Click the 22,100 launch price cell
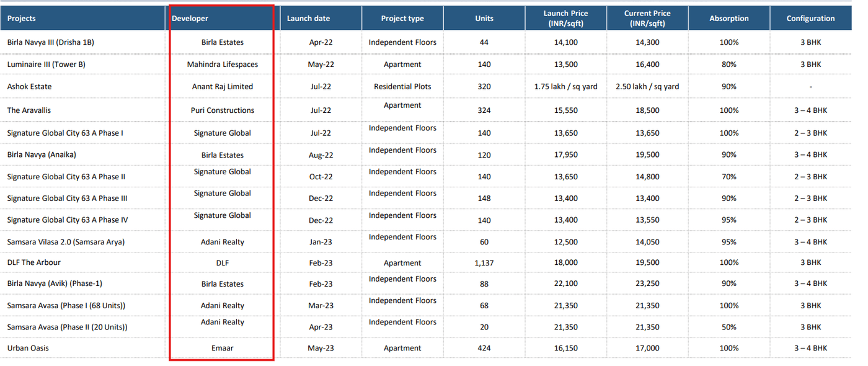Image resolution: width=868 pixels, height=366 pixels. click(x=565, y=283)
